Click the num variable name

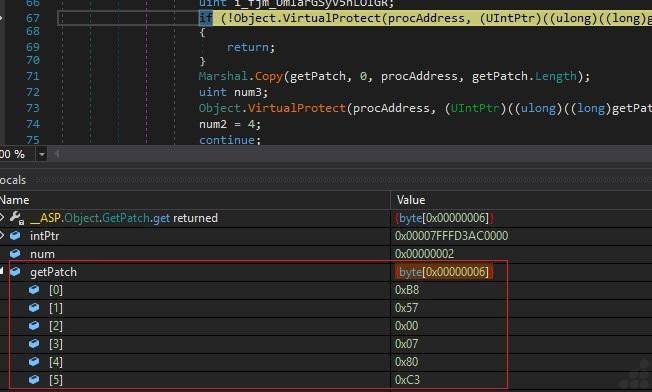click(x=42, y=254)
